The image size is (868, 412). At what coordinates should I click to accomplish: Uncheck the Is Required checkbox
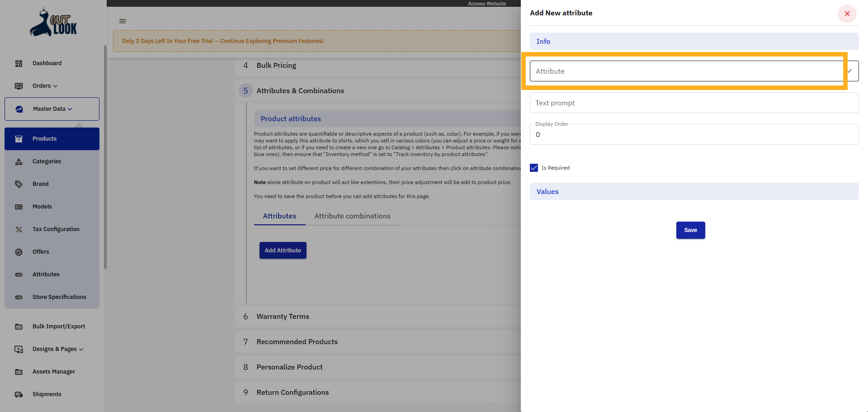534,168
